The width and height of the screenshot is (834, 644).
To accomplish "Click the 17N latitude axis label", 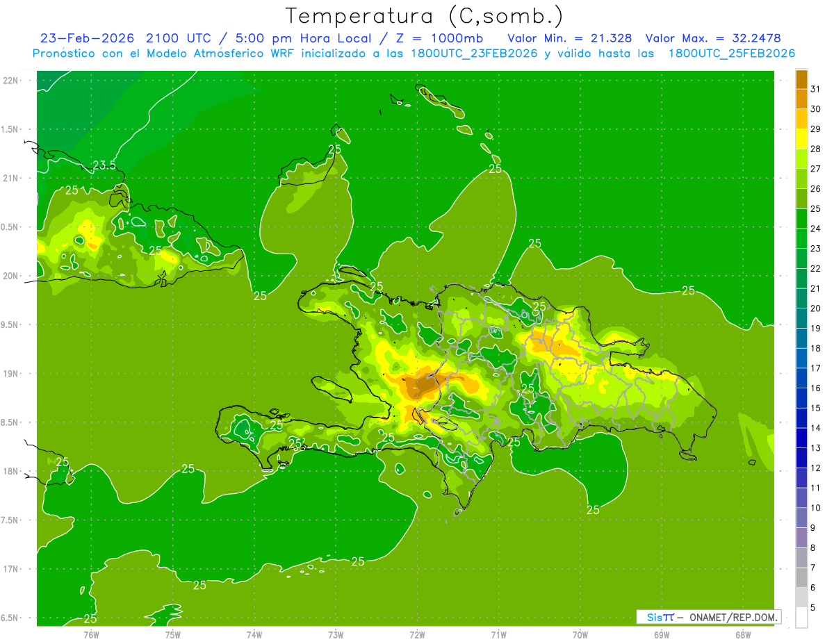I will pos(11,569).
